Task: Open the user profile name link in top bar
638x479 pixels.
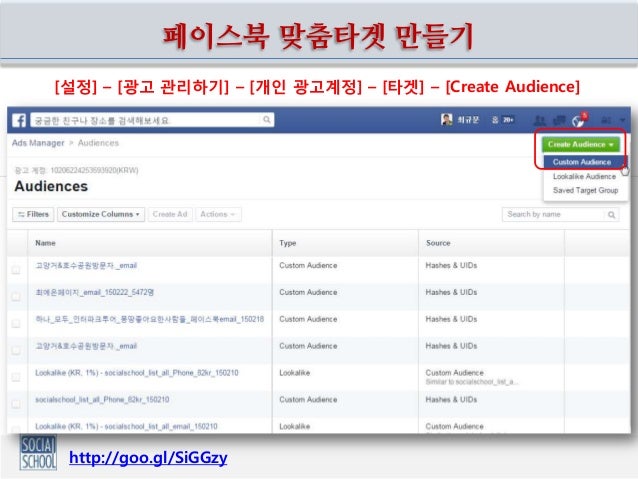Action: 468,120
